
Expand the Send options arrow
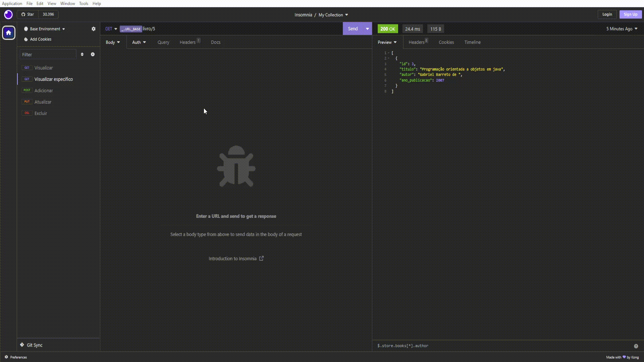(x=367, y=29)
